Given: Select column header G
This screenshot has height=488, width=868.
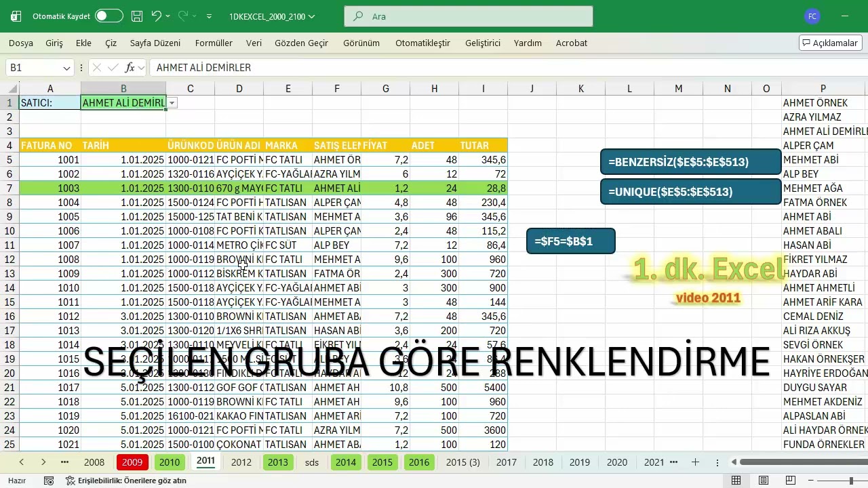Looking at the screenshot, I should [x=386, y=89].
